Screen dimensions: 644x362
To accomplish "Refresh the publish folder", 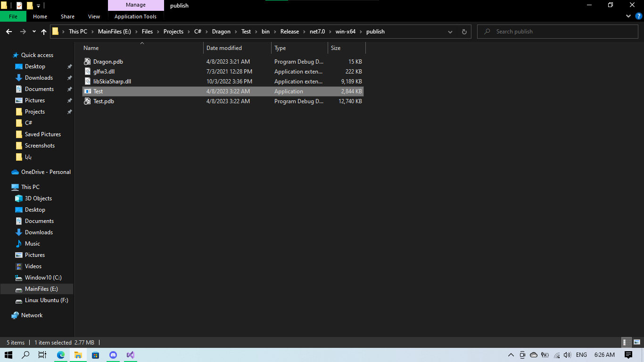I will (464, 32).
